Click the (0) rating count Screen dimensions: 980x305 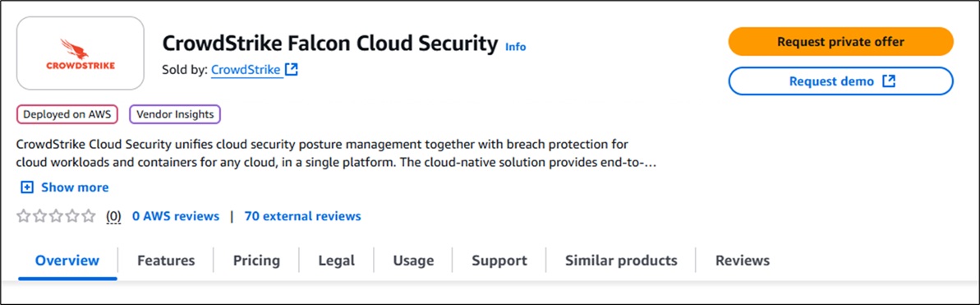tap(113, 216)
